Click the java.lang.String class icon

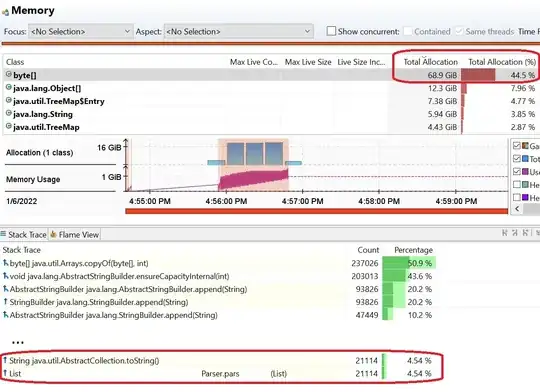pyautogui.click(x=9, y=113)
